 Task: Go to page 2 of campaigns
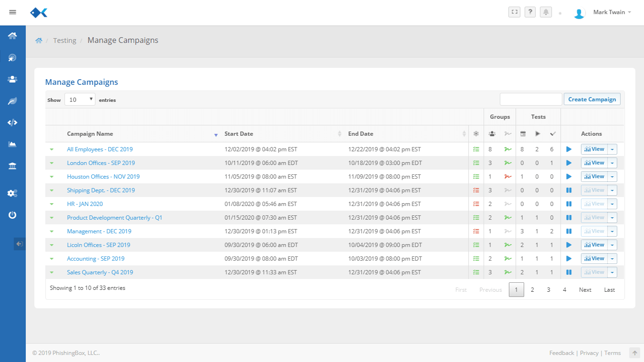coord(532,290)
